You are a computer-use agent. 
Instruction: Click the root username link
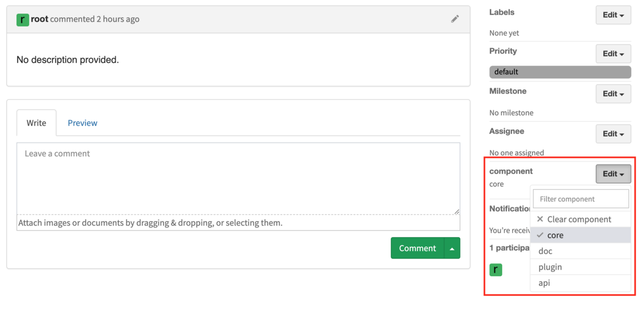40,19
